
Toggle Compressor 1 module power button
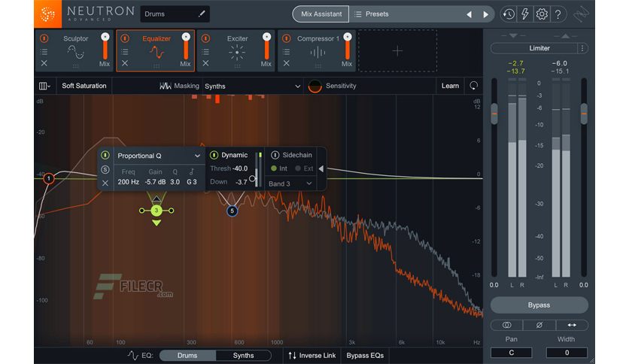[286, 38]
